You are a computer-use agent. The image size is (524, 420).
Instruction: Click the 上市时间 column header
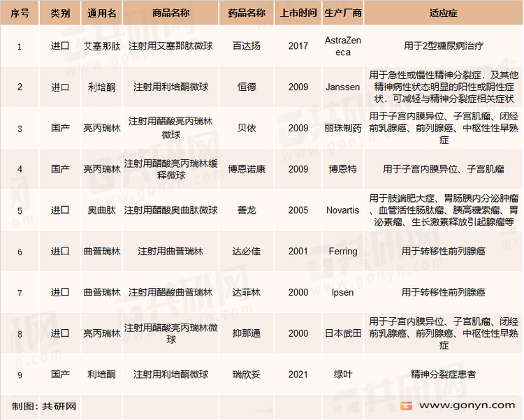click(x=298, y=13)
